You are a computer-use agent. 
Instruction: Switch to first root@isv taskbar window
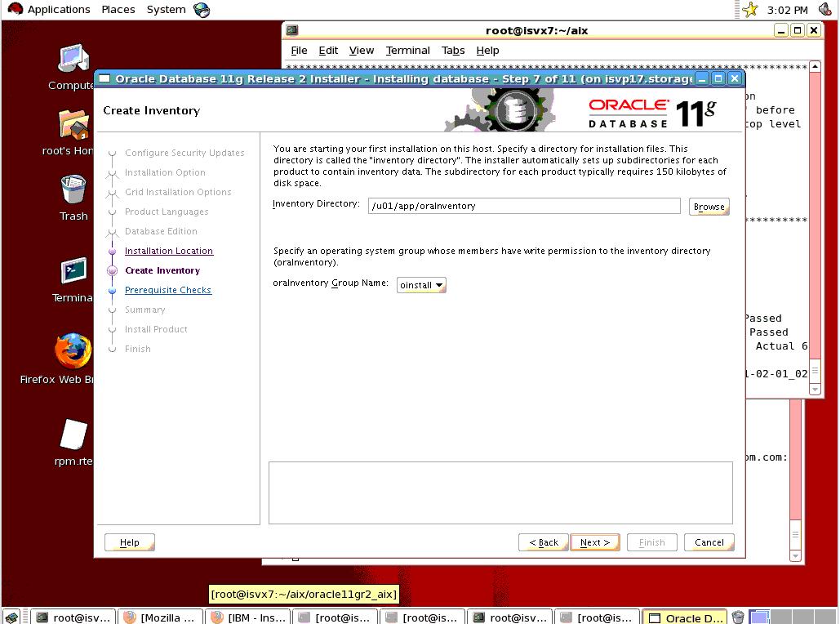pyautogui.click(x=73, y=617)
